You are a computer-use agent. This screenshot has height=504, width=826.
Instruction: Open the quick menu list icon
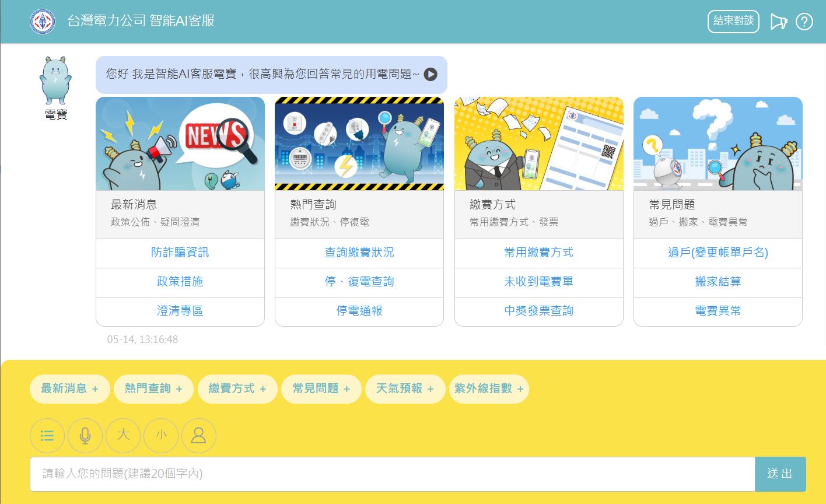point(47,436)
